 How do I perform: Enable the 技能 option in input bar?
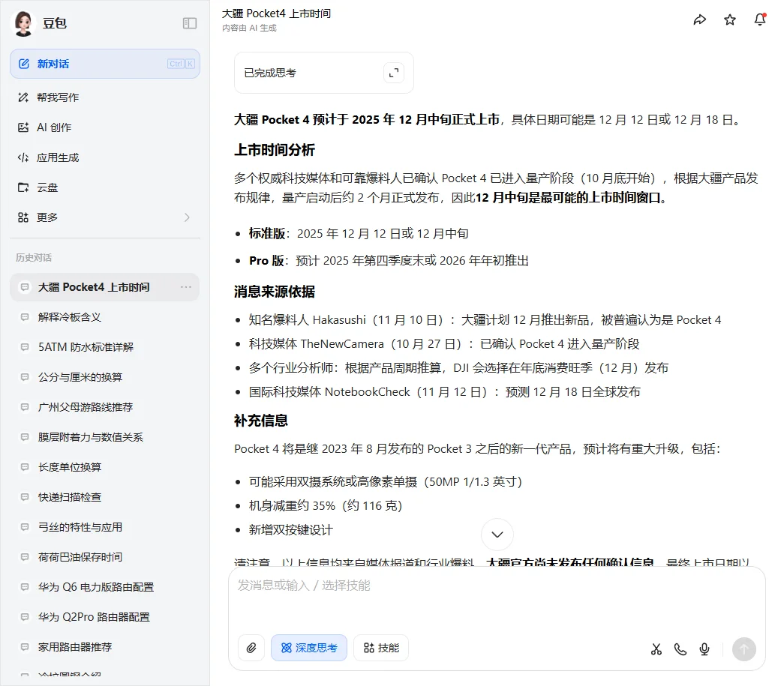coord(380,648)
